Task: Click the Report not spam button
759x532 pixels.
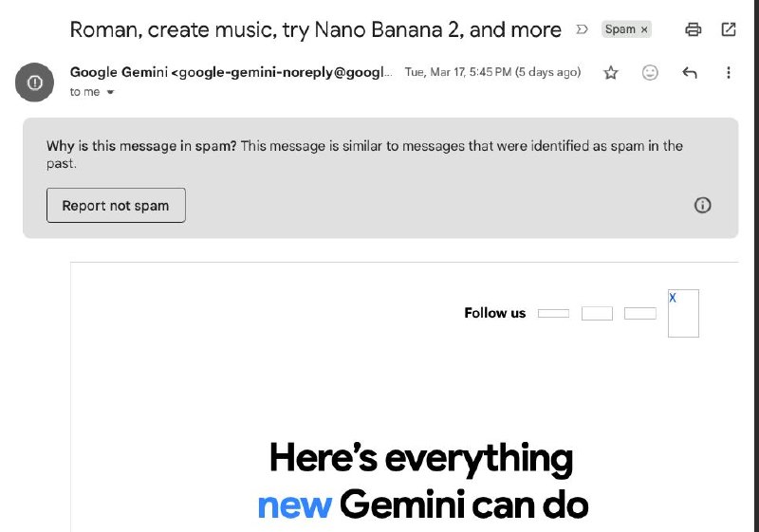Action: click(116, 206)
